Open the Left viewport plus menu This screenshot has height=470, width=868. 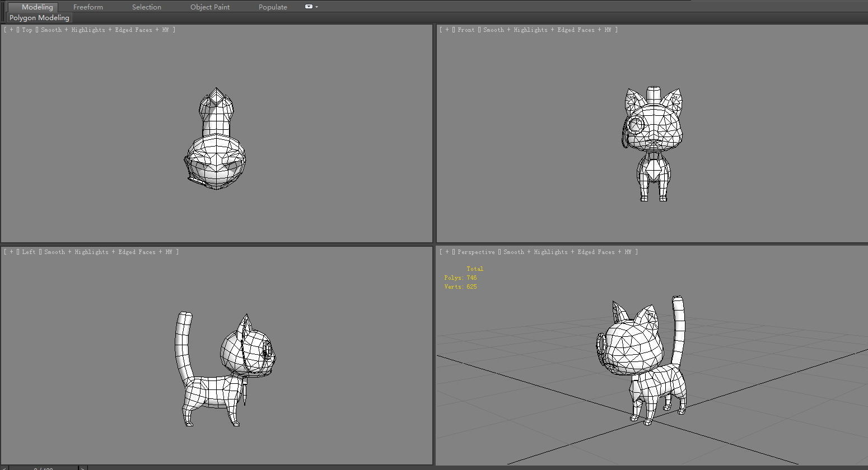tap(12, 252)
